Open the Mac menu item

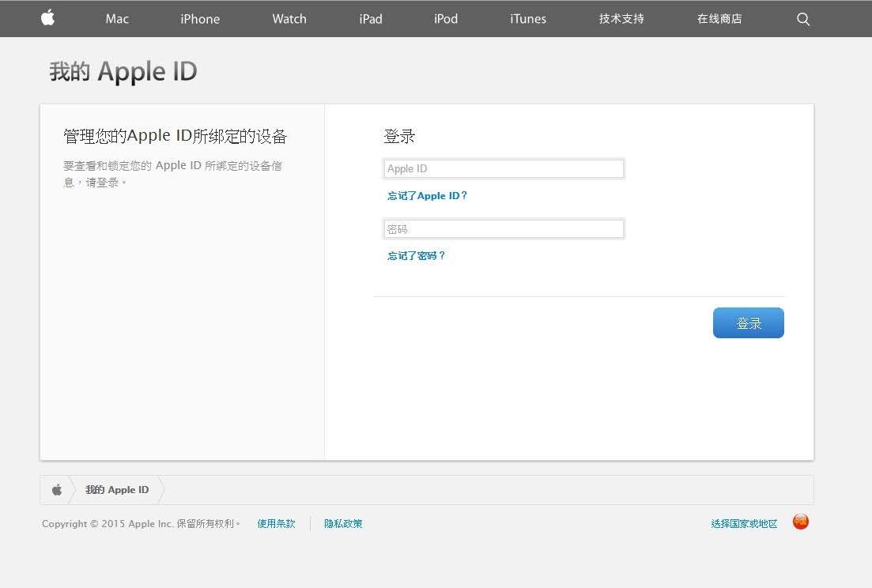[117, 19]
